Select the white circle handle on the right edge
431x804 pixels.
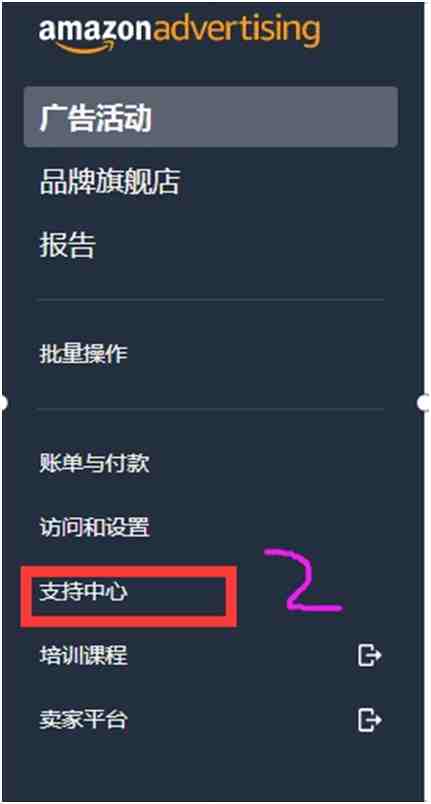(424, 403)
